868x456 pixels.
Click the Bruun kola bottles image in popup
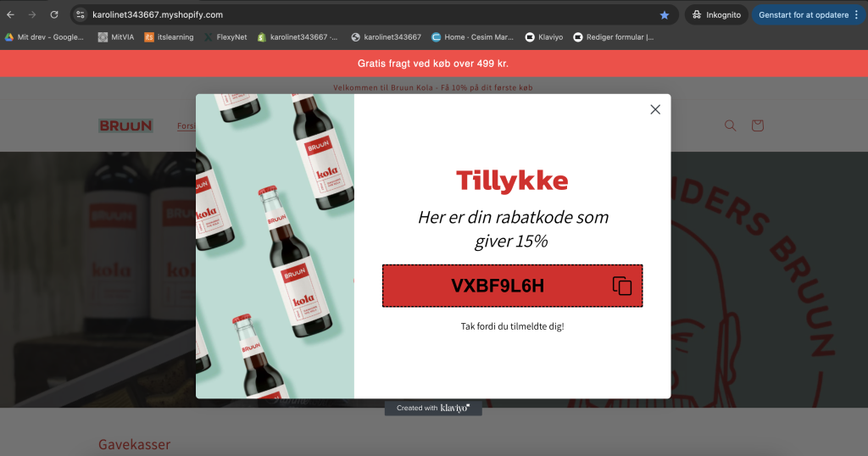click(x=275, y=246)
